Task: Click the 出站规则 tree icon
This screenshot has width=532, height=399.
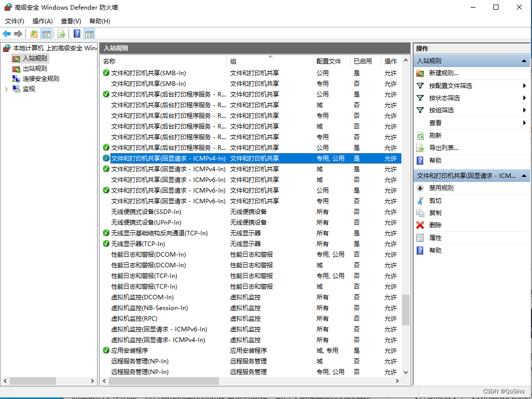Action: coord(16,69)
